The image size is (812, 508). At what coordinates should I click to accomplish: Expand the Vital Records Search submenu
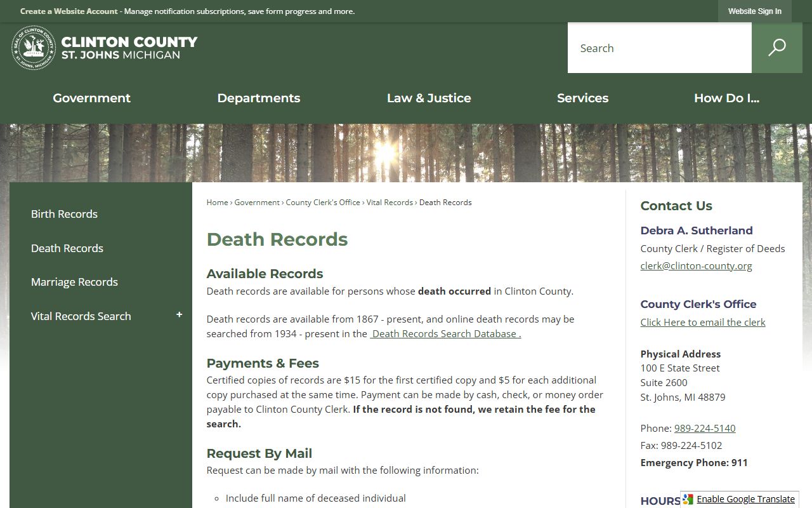coord(179,315)
